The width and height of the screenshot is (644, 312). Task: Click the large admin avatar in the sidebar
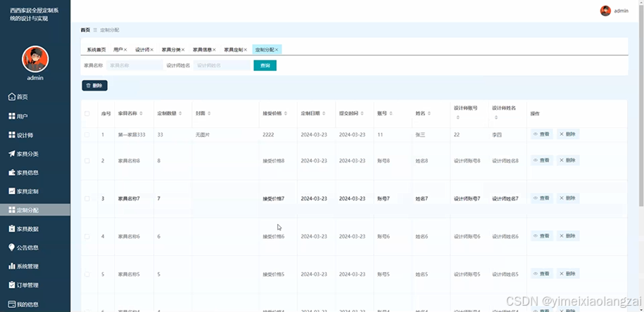pyautogui.click(x=35, y=59)
